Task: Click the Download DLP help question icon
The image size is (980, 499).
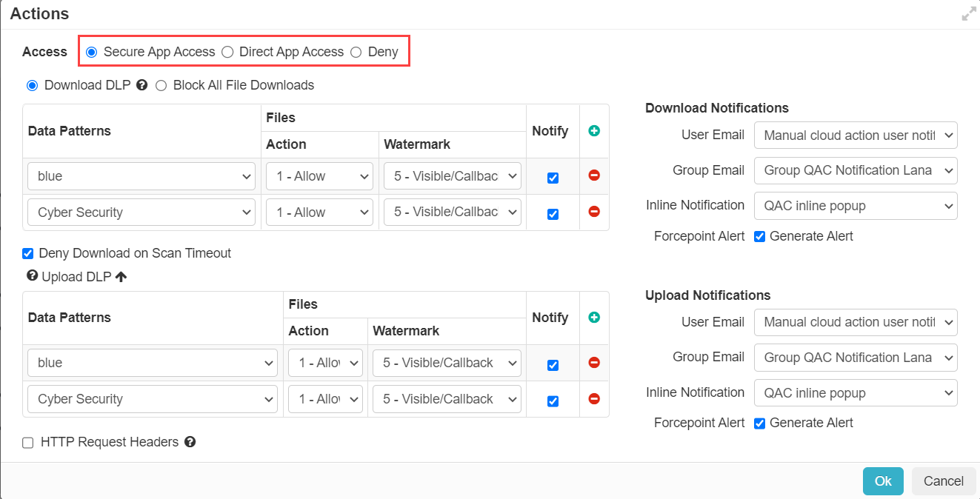Action: tap(141, 85)
